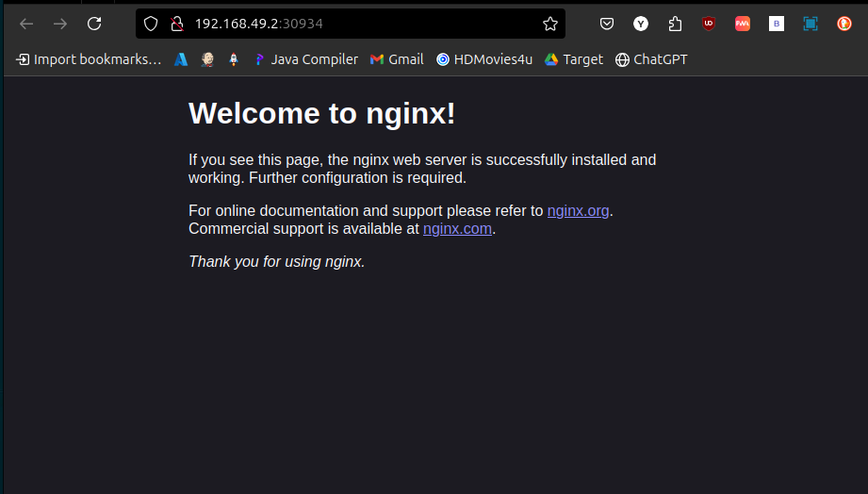Image resolution: width=868 pixels, height=494 pixels.
Task: Follow the nginx.com commercial support link
Action: (457, 228)
